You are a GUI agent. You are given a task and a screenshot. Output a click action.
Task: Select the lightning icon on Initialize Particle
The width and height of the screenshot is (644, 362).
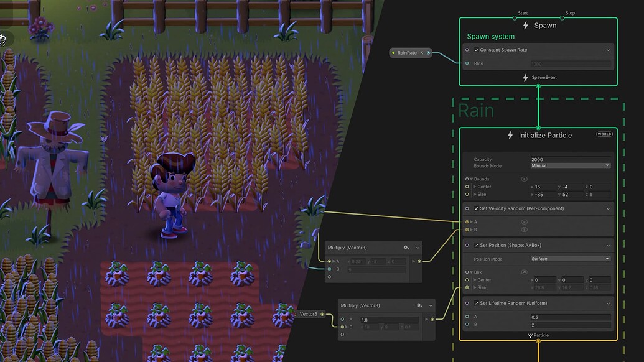(510, 136)
